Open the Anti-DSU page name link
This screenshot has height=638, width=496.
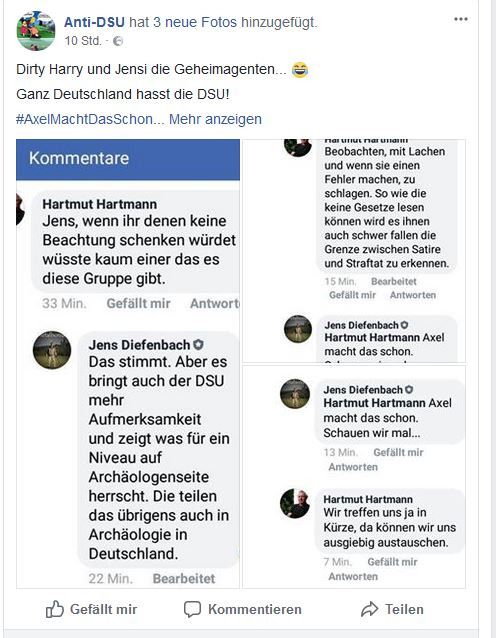(94, 22)
